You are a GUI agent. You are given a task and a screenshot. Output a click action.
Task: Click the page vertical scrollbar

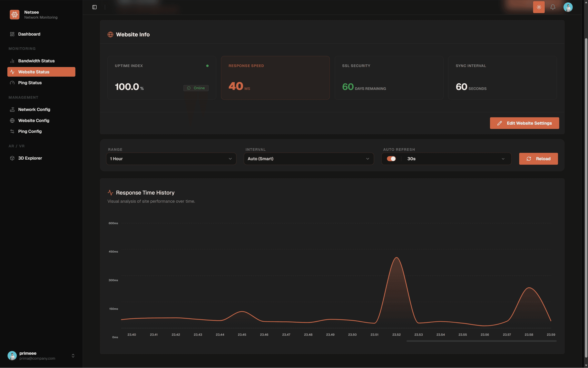(586, 197)
